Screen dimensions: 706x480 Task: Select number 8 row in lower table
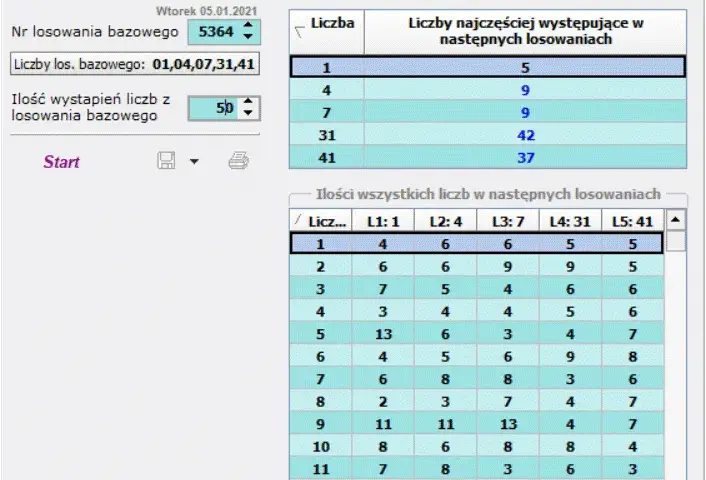click(x=477, y=401)
